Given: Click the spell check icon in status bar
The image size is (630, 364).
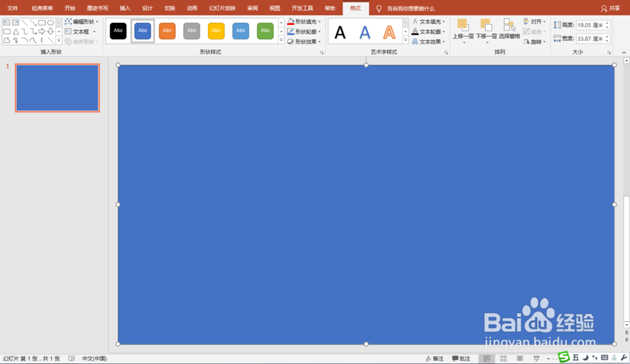Looking at the screenshot, I should 72,358.
